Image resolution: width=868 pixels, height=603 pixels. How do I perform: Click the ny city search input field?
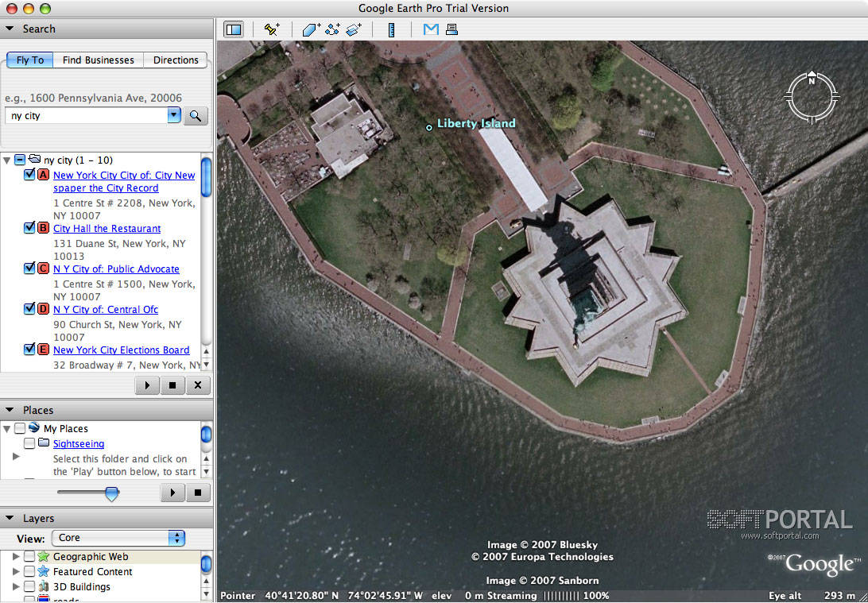click(87, 116)
